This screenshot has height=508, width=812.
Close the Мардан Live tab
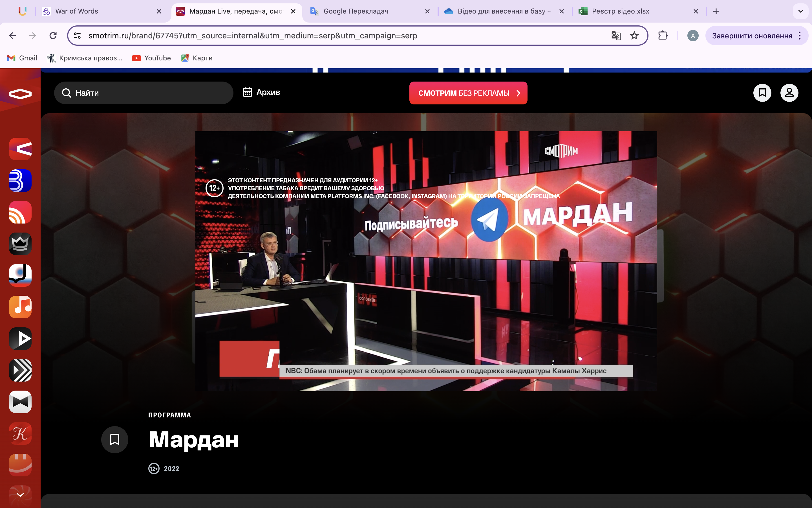pos(293,11)
